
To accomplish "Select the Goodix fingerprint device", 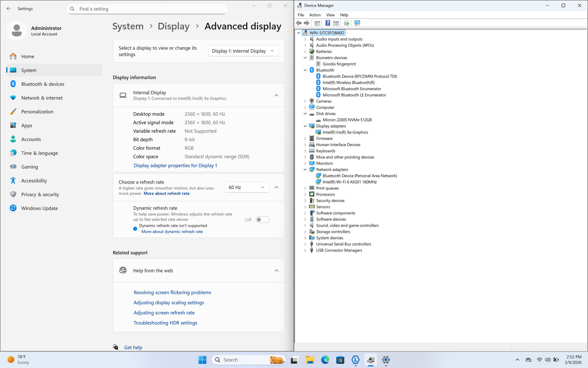I will pyautogui.click(x=339, y=64).
